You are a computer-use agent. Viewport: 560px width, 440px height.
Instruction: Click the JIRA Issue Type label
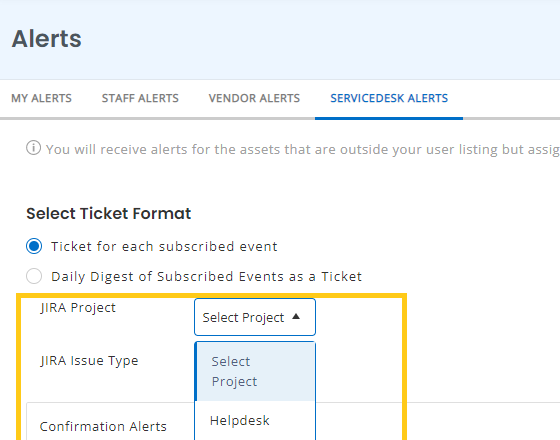pos(89,361)
